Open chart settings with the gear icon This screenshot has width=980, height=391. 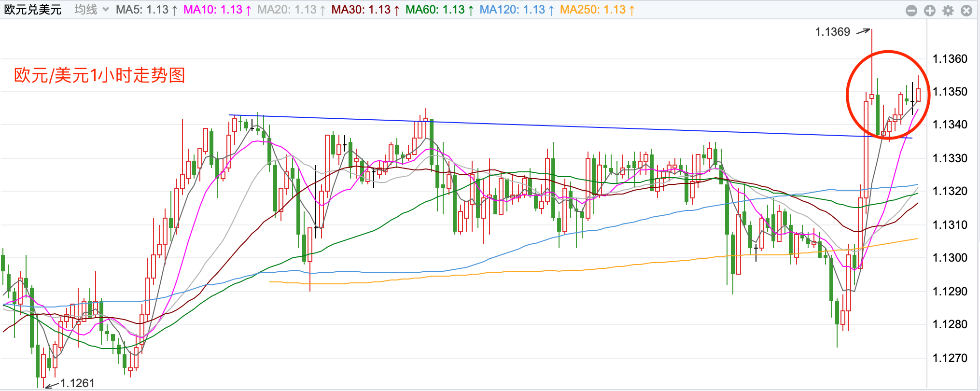(x=948, y=10)
